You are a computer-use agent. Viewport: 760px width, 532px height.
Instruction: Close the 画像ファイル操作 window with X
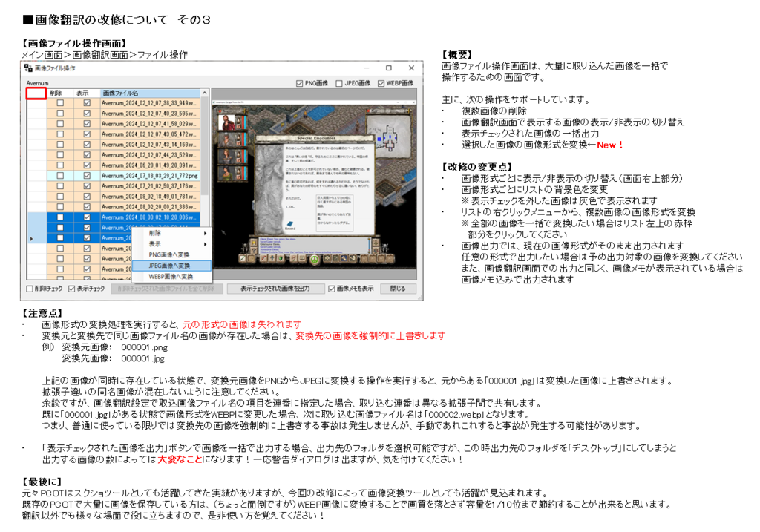tap(411, 68)
